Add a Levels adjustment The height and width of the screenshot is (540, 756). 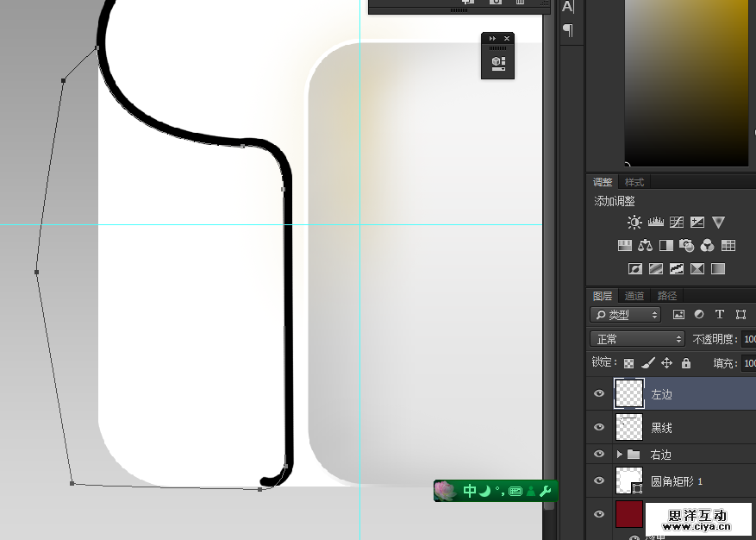[x=656, y=223]
